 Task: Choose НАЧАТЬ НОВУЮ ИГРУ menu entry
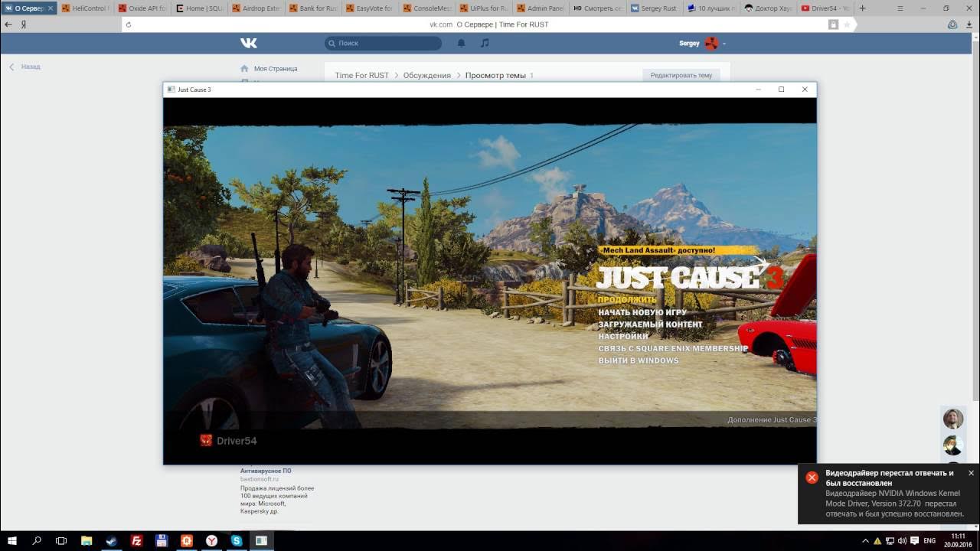pos(642,312)
